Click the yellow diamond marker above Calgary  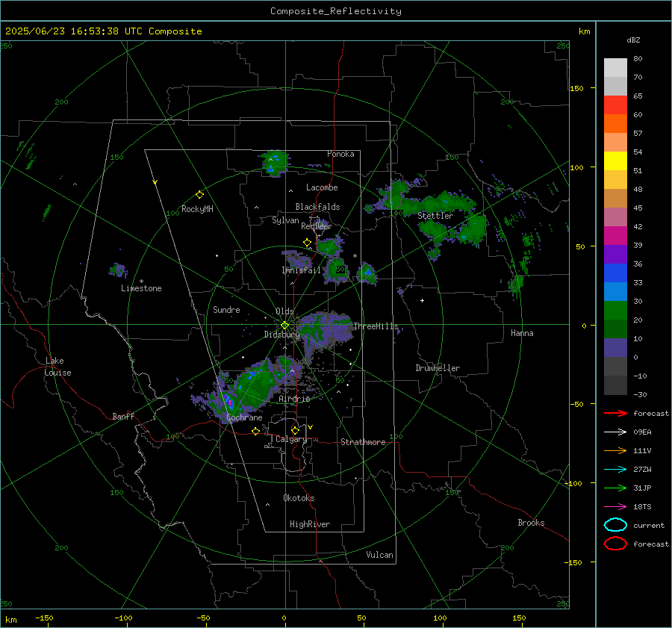(295, 430)
